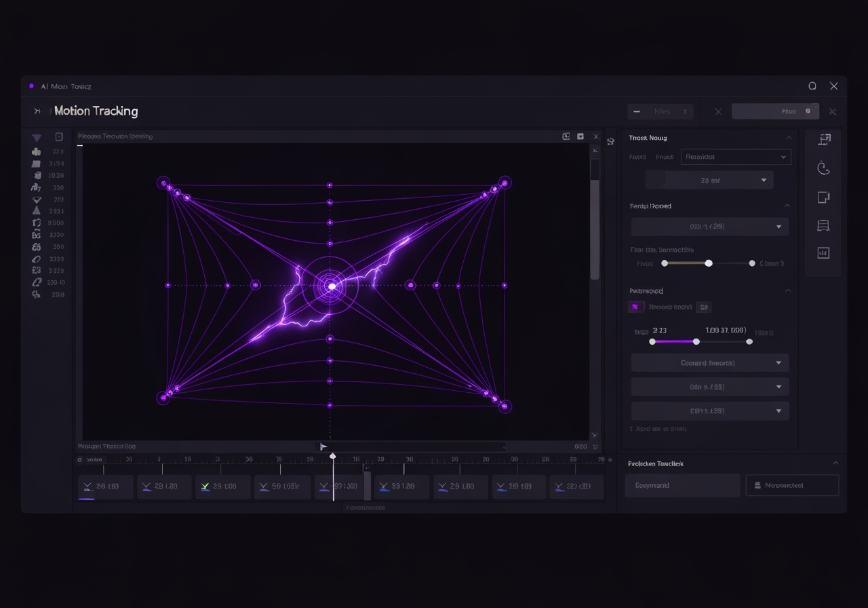Click the middle handle of the upper slider
This screenshot has height=608, width=868.
click(x=709, y=263)
